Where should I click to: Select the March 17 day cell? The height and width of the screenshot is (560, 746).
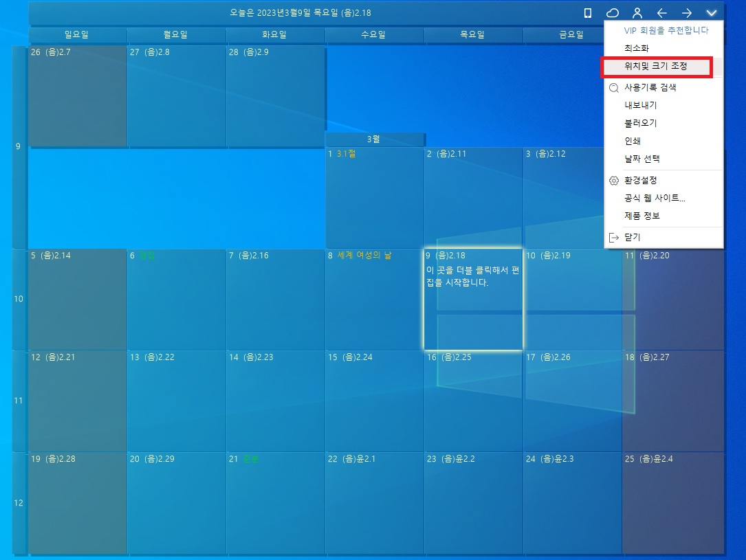572,401
